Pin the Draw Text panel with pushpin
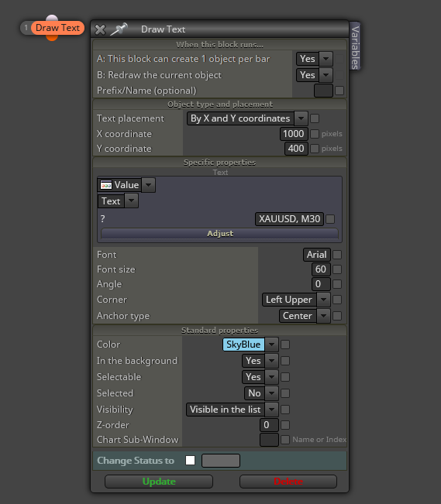Viewport: 441px width, 504px height. point(119,29)
